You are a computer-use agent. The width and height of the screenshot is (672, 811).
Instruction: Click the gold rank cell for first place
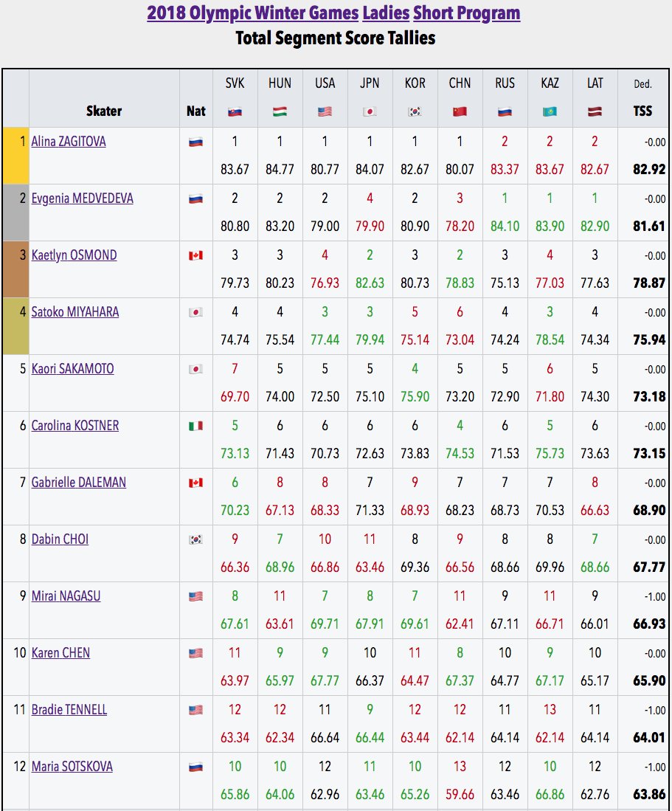pos(15,156)
